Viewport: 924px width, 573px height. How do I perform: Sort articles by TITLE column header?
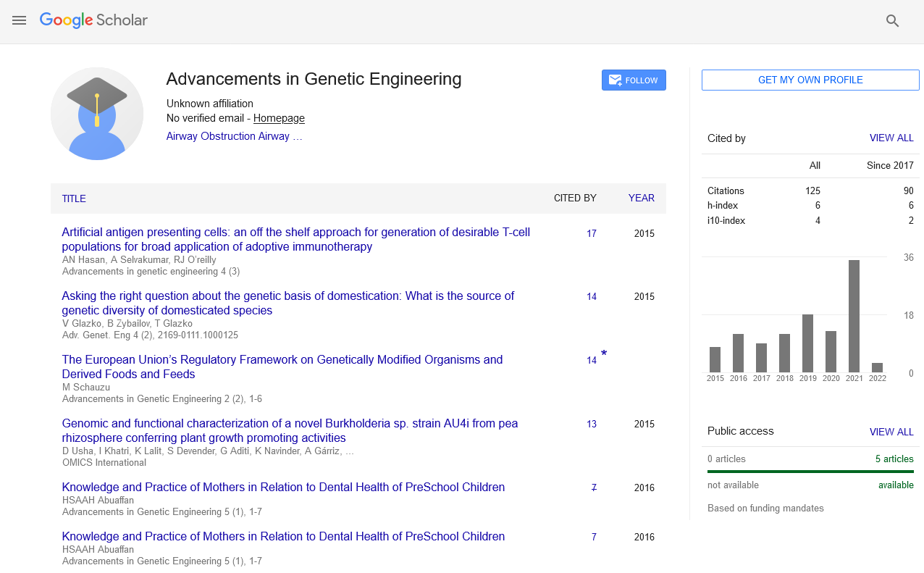tap(74, 198)
